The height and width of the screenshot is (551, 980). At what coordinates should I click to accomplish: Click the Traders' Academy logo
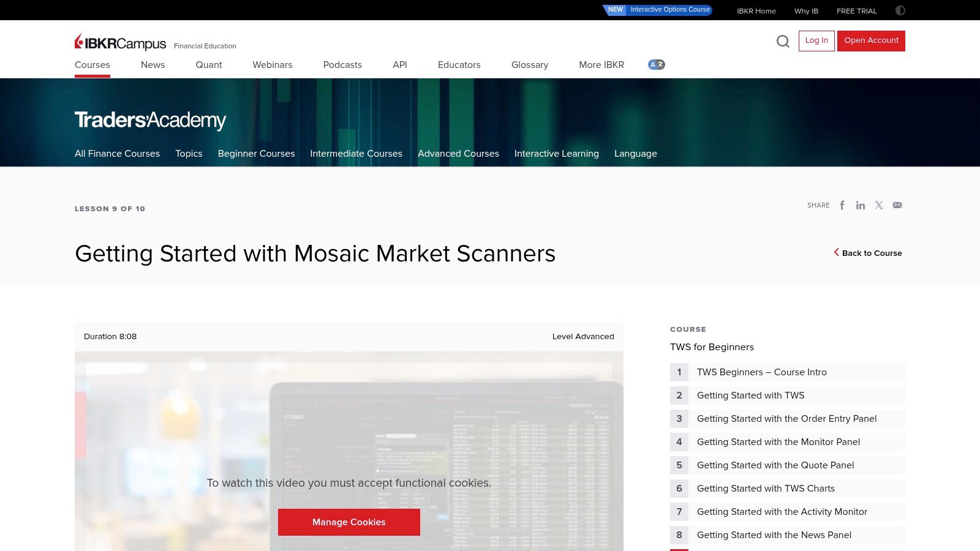pyautogui.click(x=150, y=120)
